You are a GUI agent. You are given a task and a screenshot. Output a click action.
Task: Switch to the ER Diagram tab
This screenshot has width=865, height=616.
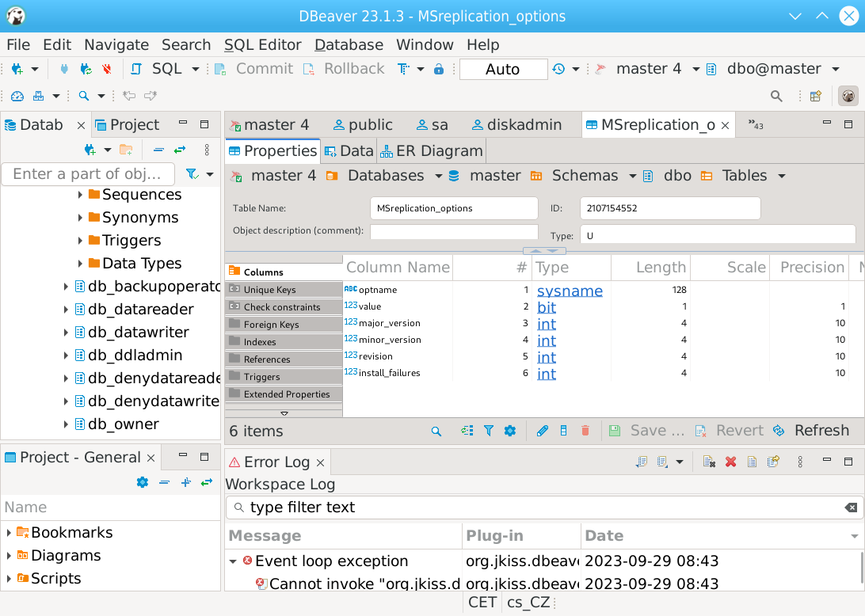click(x=432, y=151)
